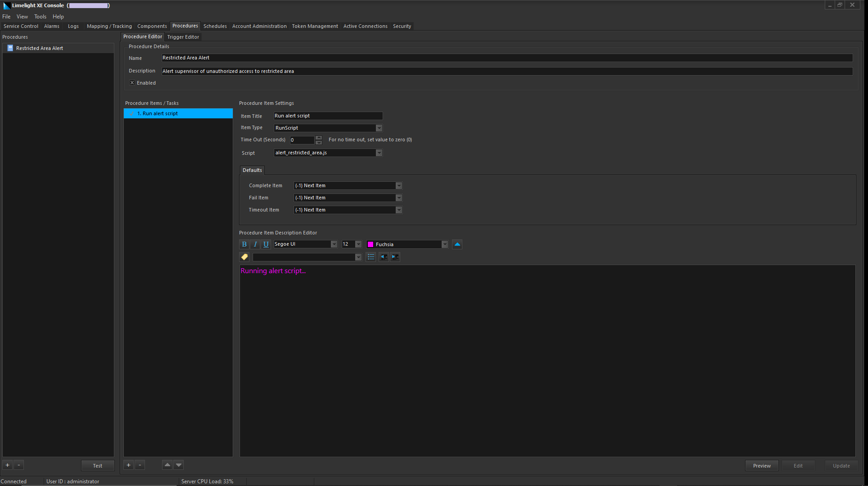Select 'Restricted Area Alert' in Procedures list

58,48
